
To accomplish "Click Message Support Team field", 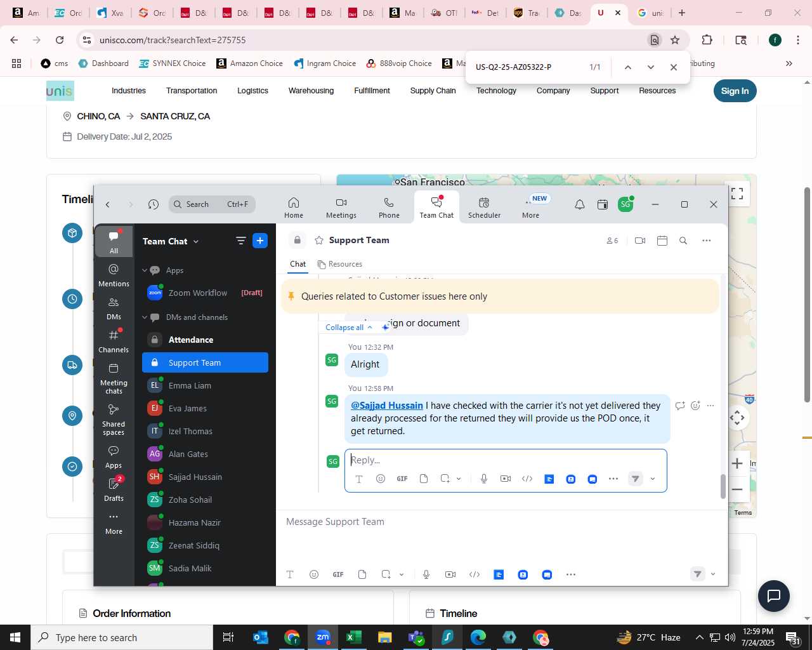I will tap(502, 522).
